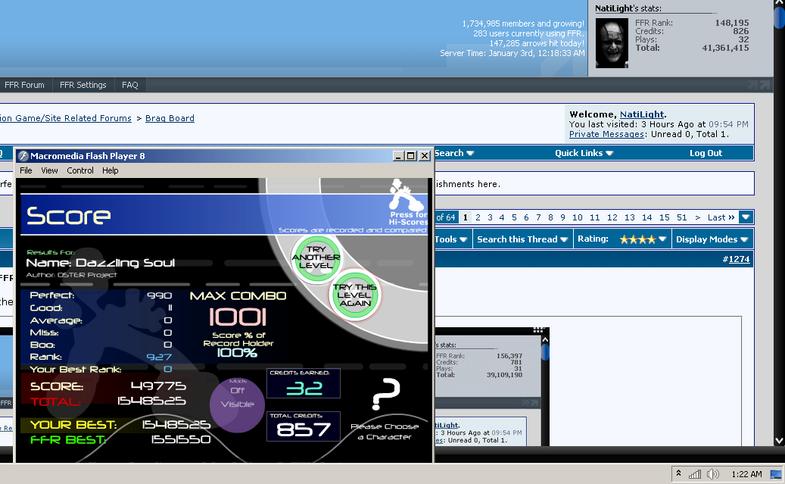The image size is (785, 484).
Task: Click the Flash Player title bar icon
Action: click(x=23, y=156)
